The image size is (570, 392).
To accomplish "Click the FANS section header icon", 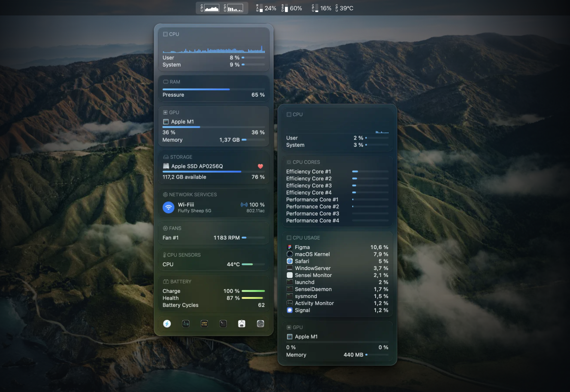I will (x=165, y=228).
